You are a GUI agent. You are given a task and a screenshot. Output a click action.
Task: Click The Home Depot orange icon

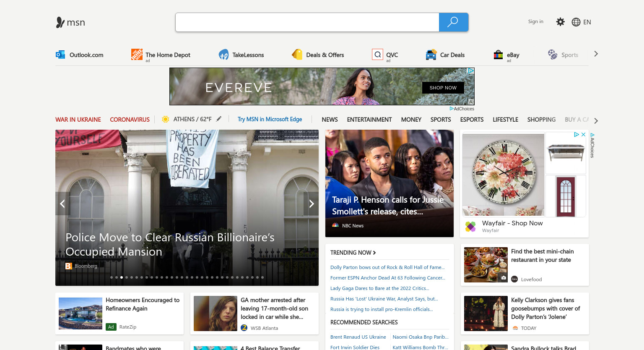pyautogui.click(x=137, y=54)
